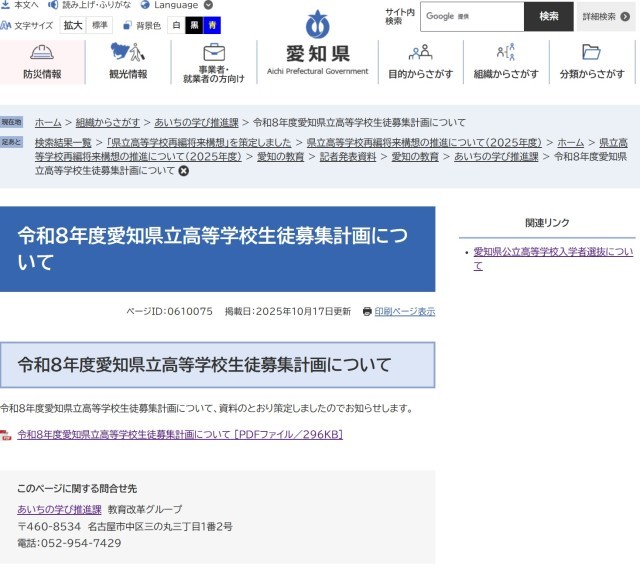Open the 令和8年度 recruitment plan PDF link

(180, 435)
